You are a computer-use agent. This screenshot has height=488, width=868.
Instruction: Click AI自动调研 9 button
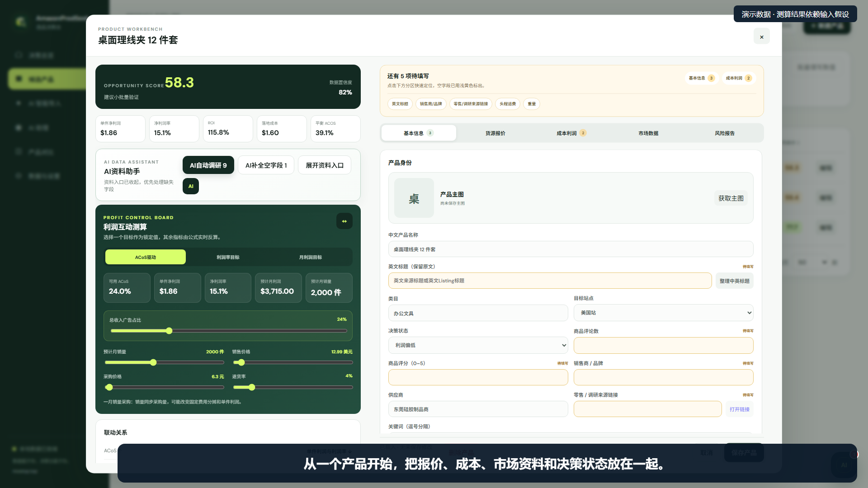tap(208, 165)
